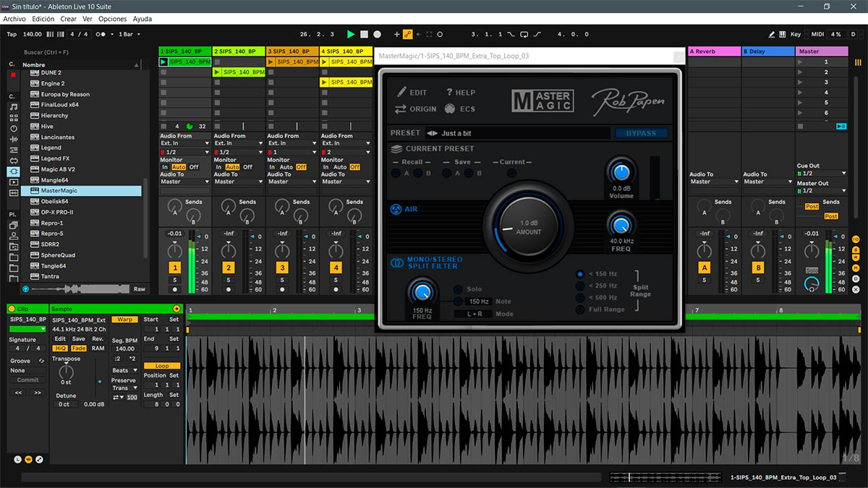The image size is (868, 488).
Task: Launch the first clip in track 3
Action: pyautogui.click(x=271, y=62)
